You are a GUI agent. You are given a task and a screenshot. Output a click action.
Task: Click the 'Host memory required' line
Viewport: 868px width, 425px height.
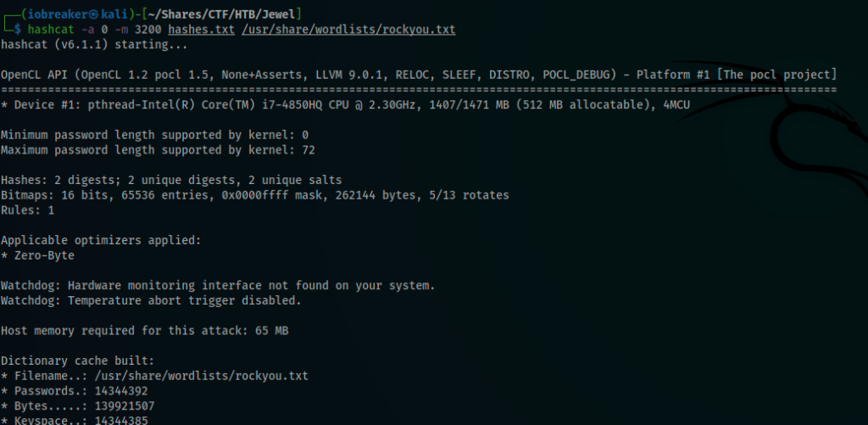[144, 331]
